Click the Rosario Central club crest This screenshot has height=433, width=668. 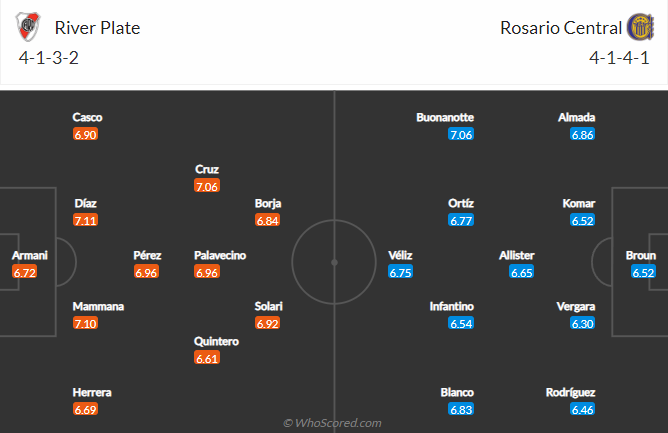pos(638,27)
